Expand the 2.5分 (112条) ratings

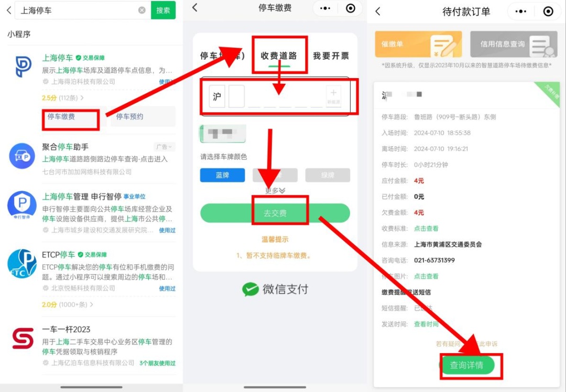point(63,98)
